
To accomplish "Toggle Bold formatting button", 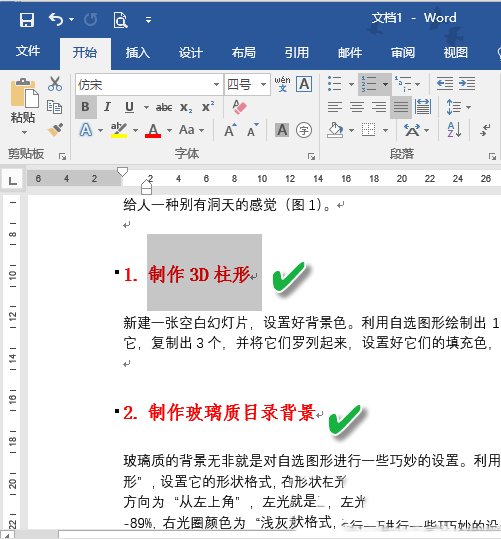I will coord(85,107).
